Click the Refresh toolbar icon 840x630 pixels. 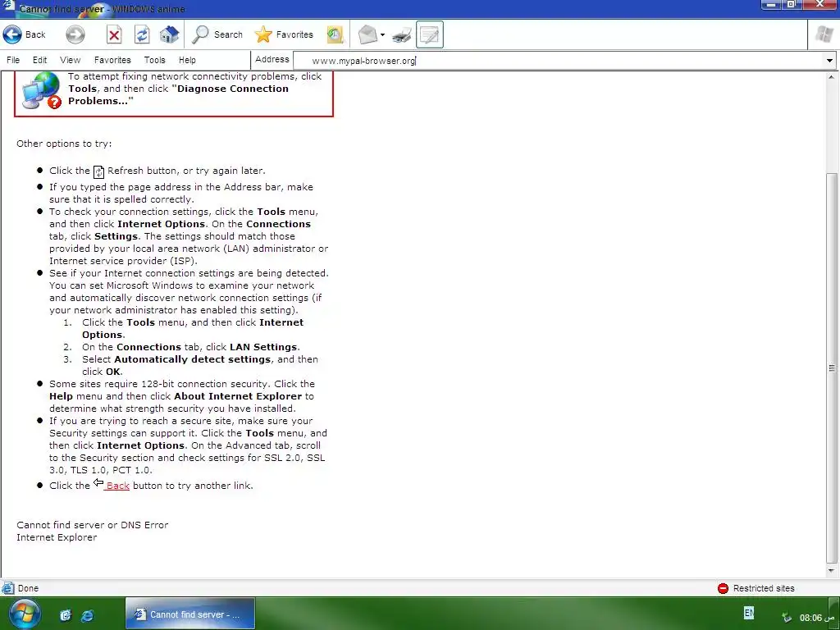(x=141, y=34)
